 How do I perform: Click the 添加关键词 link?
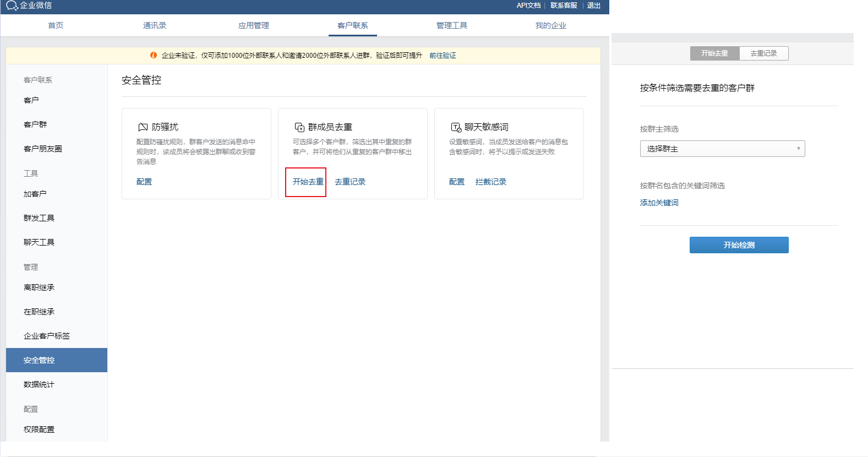point(659,203)
